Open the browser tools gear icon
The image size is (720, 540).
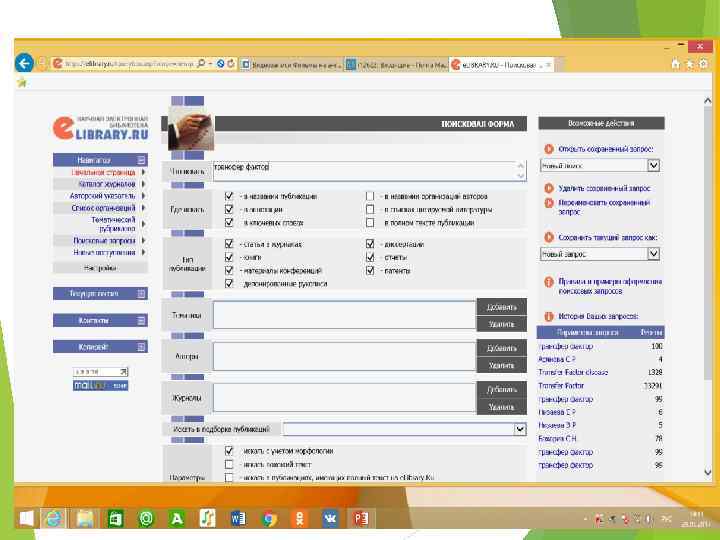pyautogui.click(x=703, y=64)
